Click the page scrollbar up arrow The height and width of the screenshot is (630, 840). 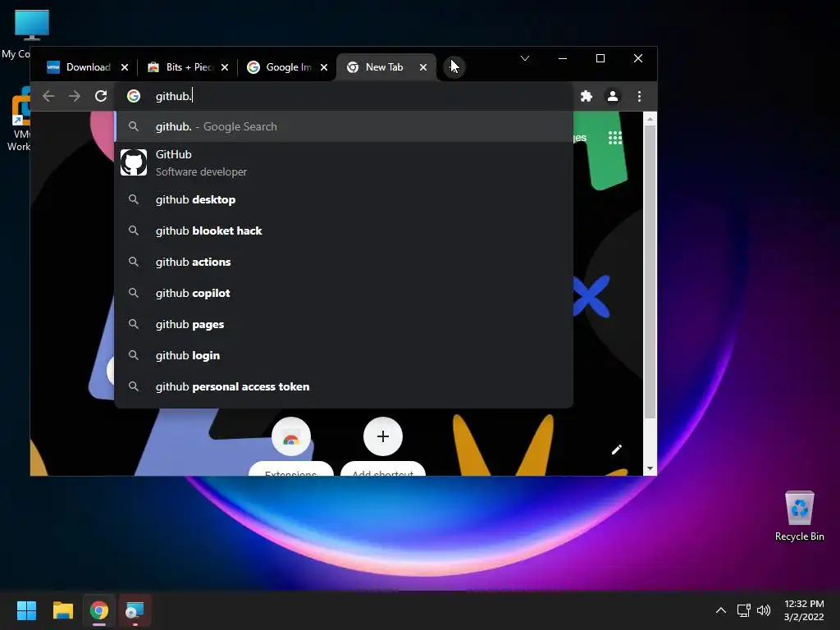pyautogui.click(x=650, y=119)
